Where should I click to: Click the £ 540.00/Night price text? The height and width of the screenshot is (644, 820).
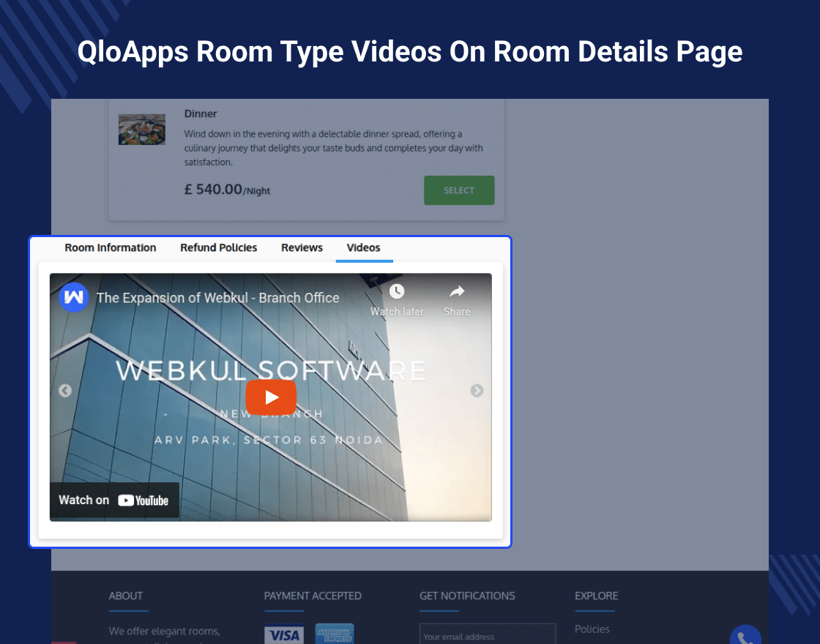227,190
